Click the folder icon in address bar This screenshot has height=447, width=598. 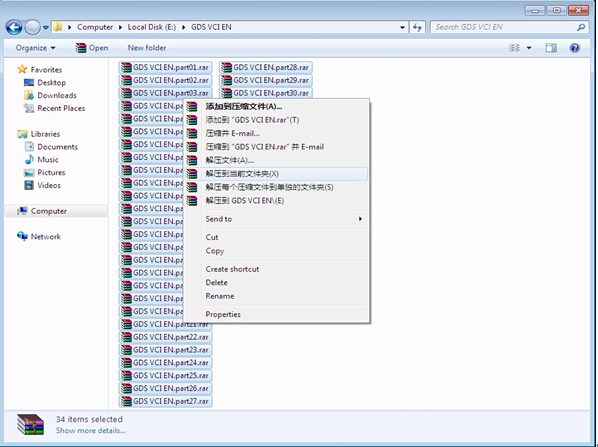[58, 27]
